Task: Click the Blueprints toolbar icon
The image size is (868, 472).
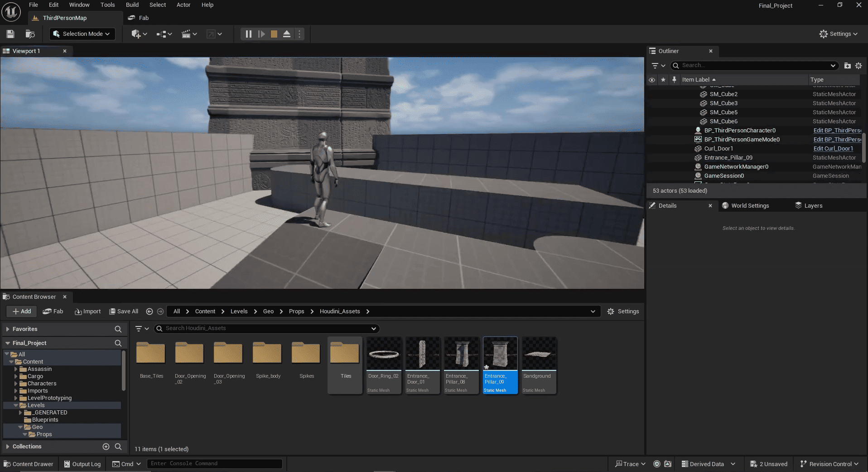Action: pos(164,34)
